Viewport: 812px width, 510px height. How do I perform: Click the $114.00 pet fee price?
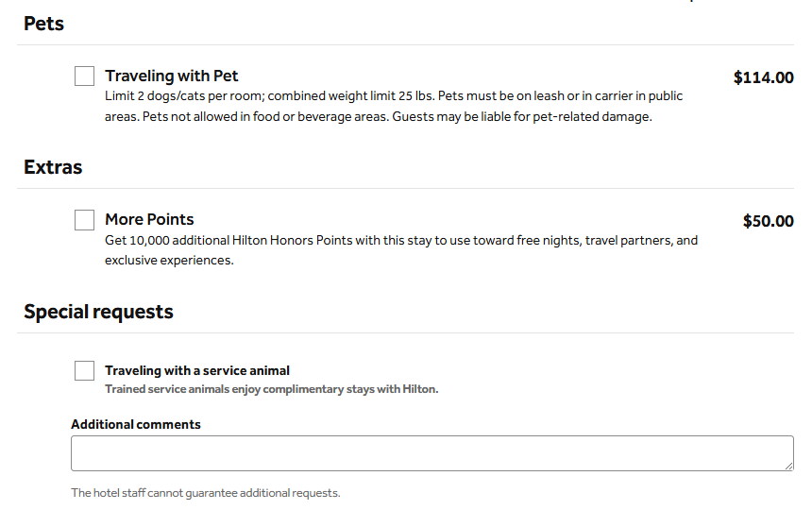tap(763, 77)
